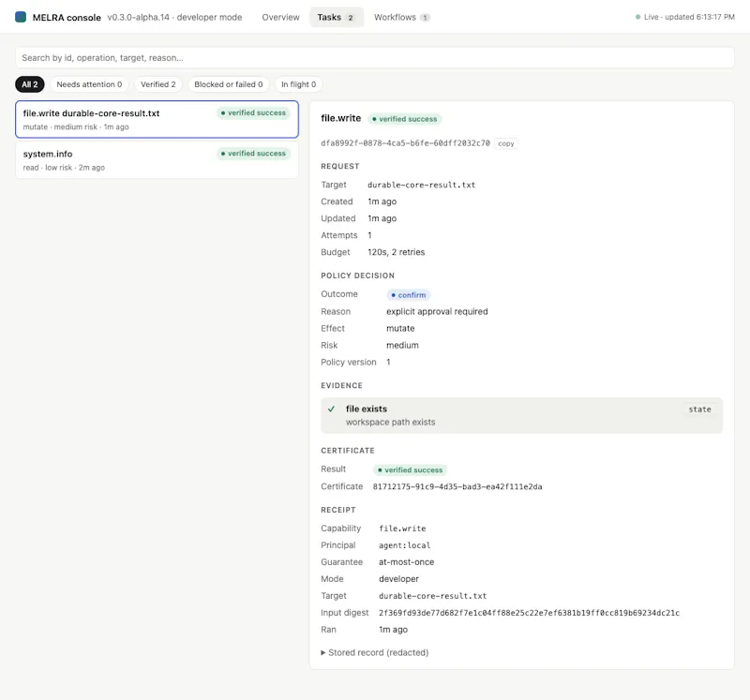The image size is (750, 700).
Task: Click task id dfa8992f-0878-4ca5-b6fe-60dff2032c70
Action: click(x=405, y=143)
